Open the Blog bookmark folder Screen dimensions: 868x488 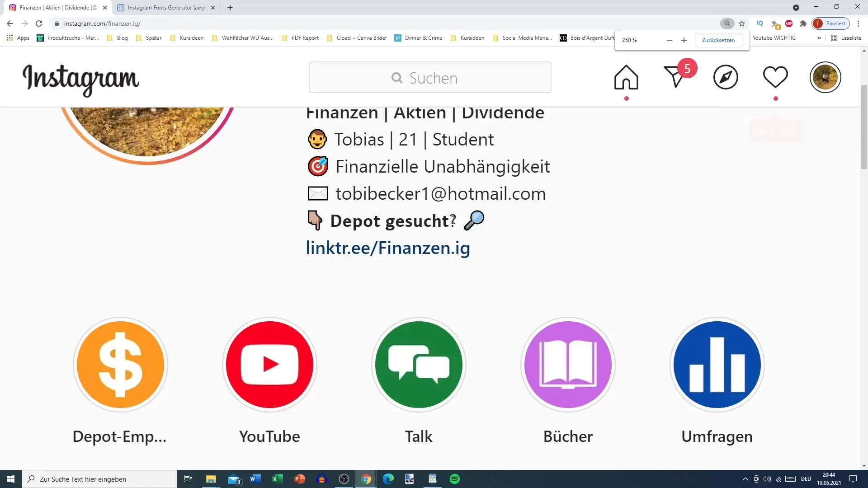coord(118,38)
